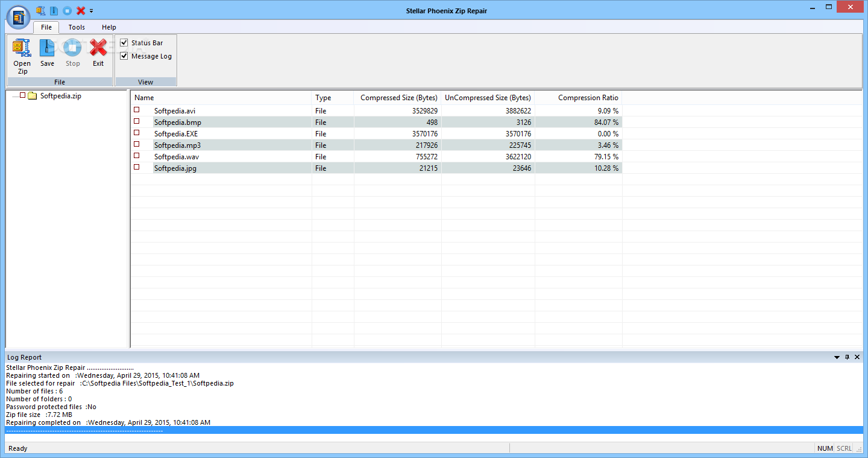Click compressed size value 3529829
868x458 pixels.
click(425, 111)
